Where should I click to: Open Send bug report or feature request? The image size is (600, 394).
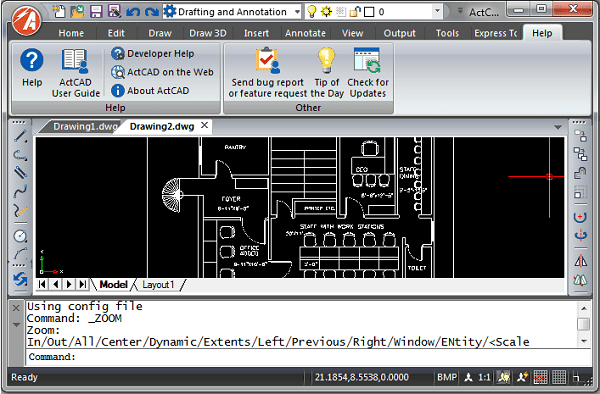tap(267, 73)
